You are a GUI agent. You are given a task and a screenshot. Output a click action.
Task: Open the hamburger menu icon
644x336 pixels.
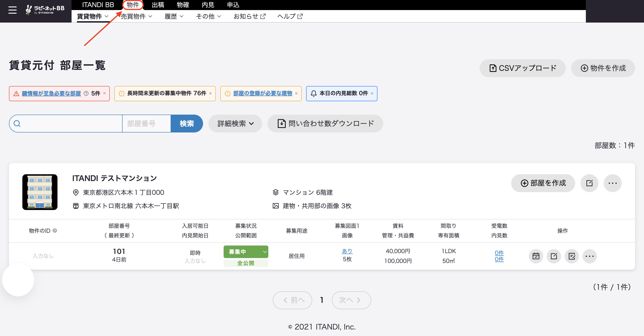pos(12,10)
